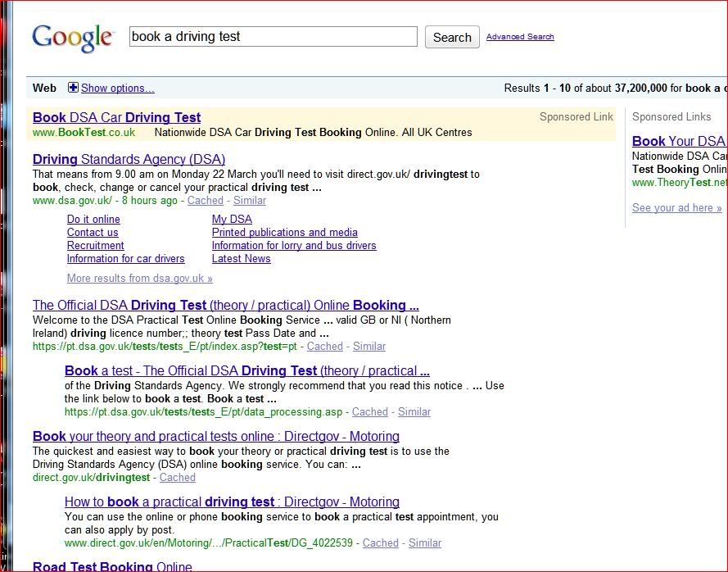Expand Show options link
This screenshot has width=728, height=572.
tap(117, 88)
